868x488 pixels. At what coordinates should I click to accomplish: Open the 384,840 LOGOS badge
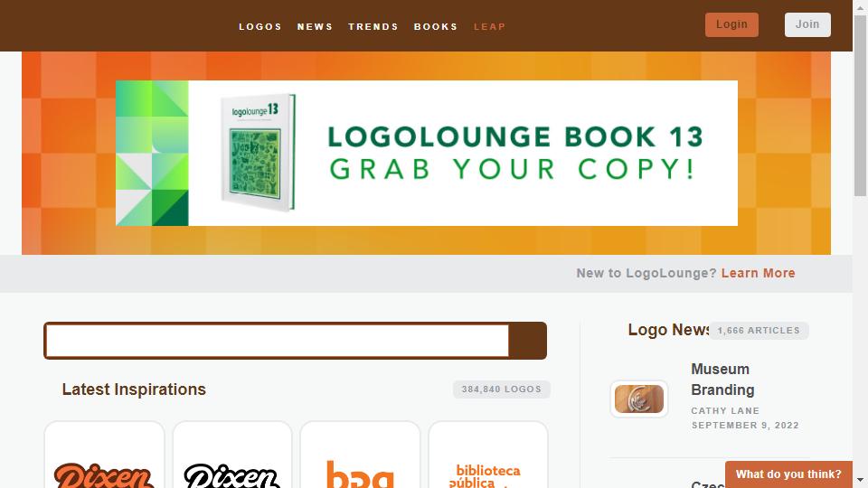click(502, 389)
